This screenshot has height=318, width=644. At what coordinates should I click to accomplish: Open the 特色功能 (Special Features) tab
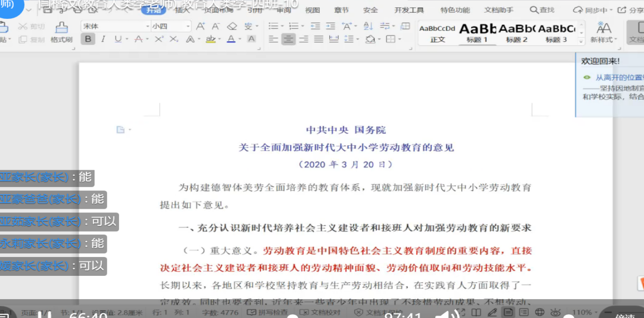click(455, 10)
